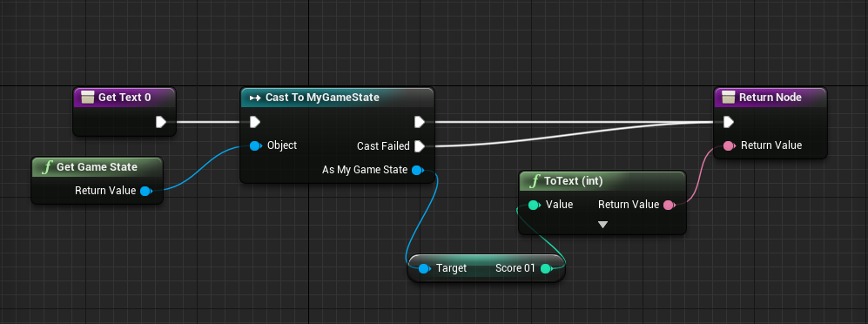Click the As My Game State output pin
The height and width of the screenshot is (324, 868).
pos(418,170)
